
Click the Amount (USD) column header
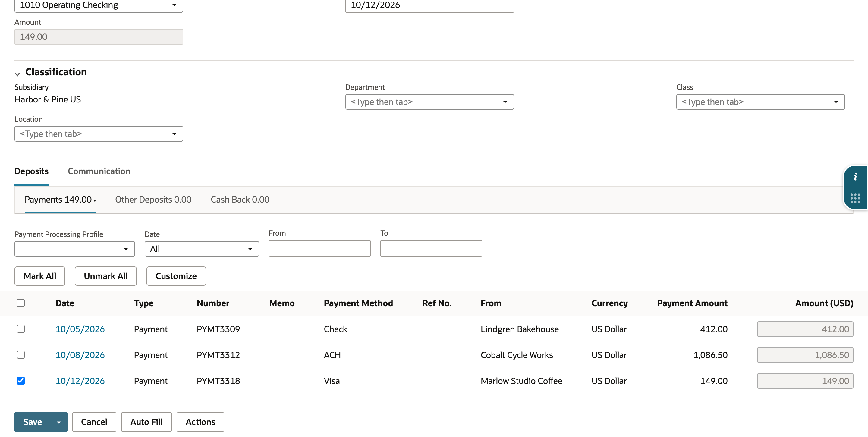pos(824,303)
